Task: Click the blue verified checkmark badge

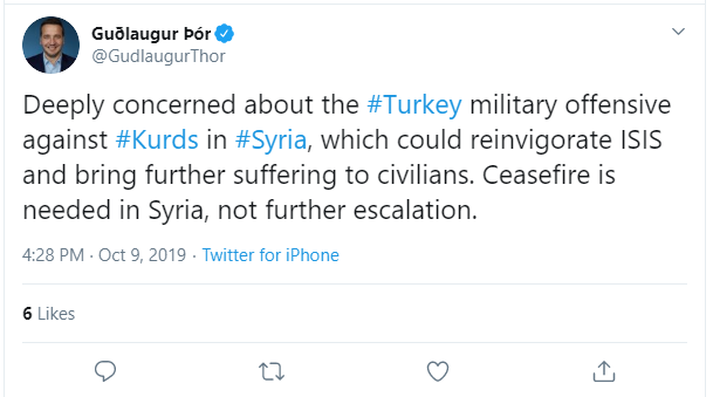Action: [224, 34]
